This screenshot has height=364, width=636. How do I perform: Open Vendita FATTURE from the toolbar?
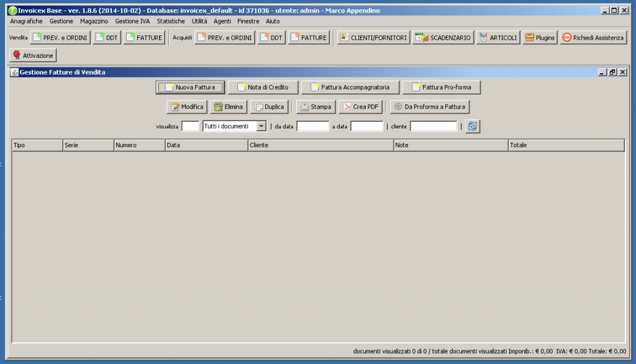coord(145,37)
